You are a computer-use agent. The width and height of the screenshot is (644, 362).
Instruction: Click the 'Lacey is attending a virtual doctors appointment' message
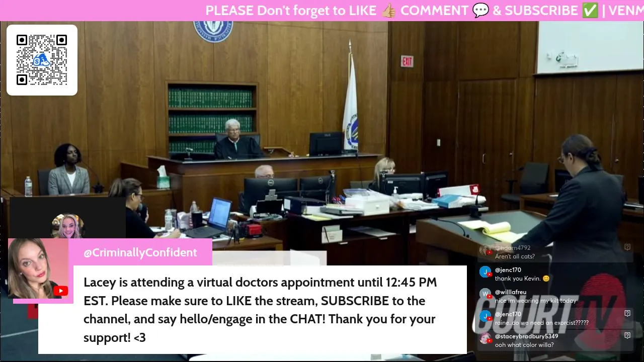260,310
